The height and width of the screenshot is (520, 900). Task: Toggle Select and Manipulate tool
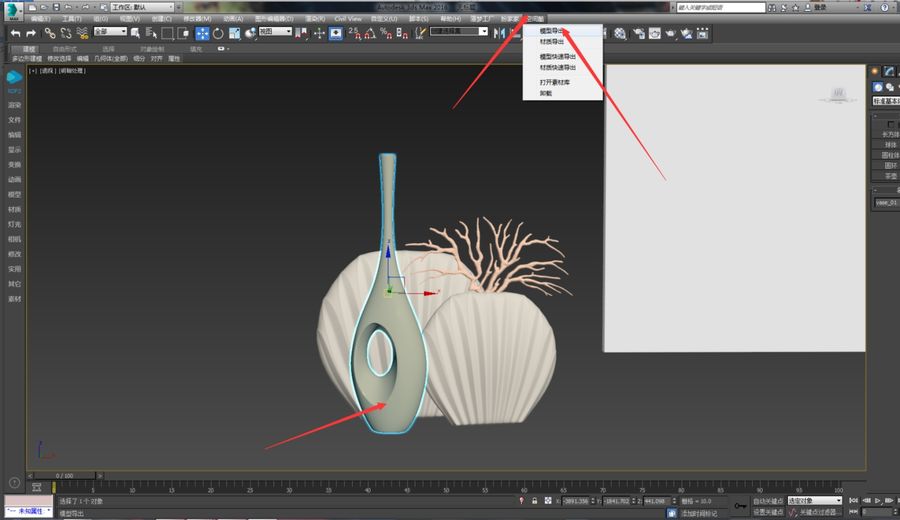pyautogui.click(x=319, y=33)
